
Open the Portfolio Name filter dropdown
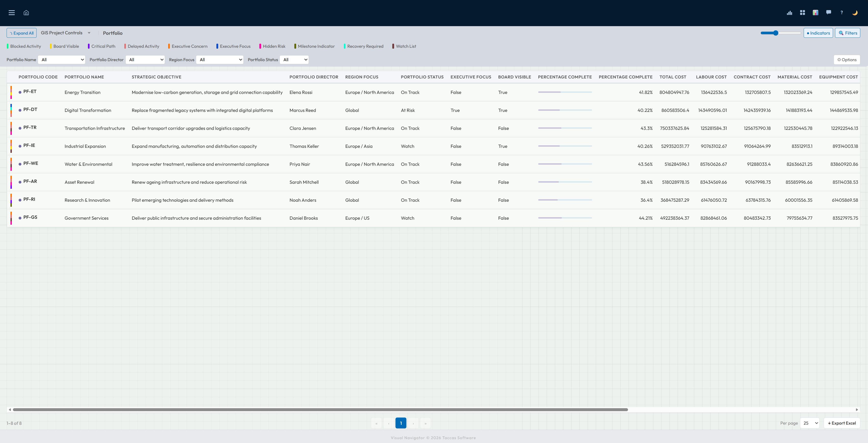[61, 60]
